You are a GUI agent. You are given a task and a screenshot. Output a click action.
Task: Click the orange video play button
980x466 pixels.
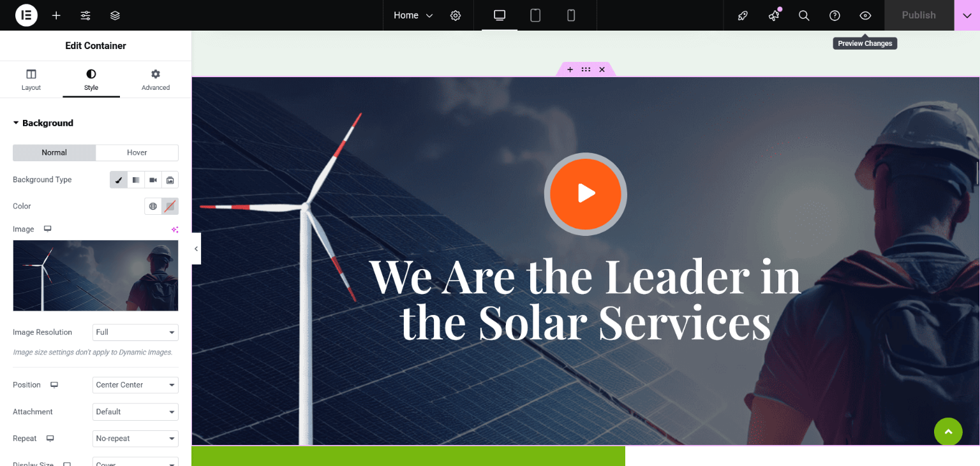coord(586,193)
